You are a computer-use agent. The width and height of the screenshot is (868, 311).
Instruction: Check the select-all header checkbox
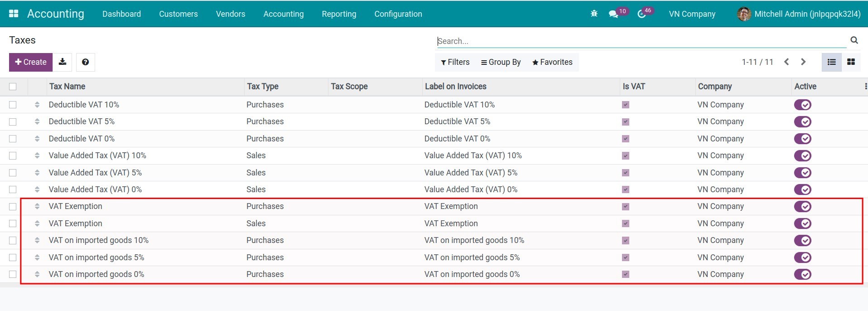tap(13, 87)
